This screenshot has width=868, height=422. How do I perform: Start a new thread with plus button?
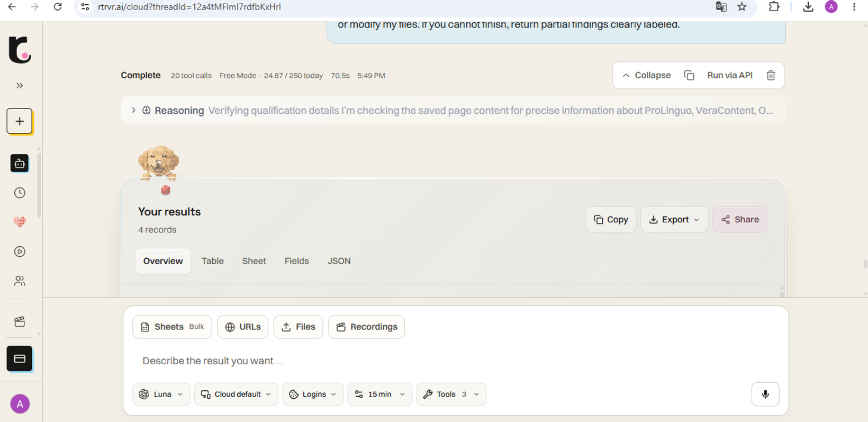click(20, 121)
